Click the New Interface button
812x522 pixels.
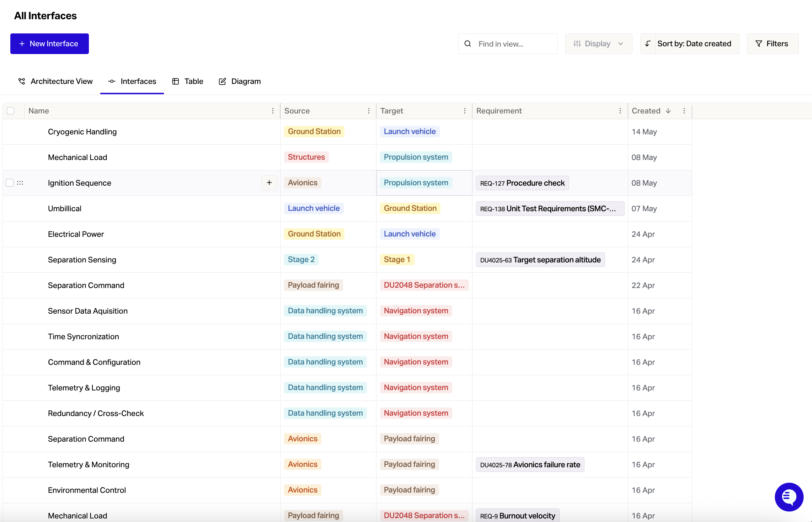pyautogui.click(x=49, y=44)
